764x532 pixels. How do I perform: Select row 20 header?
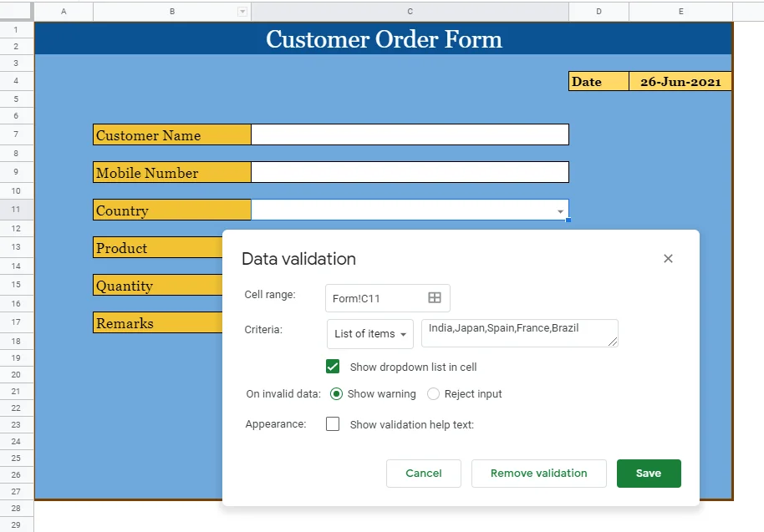(16, 375)
